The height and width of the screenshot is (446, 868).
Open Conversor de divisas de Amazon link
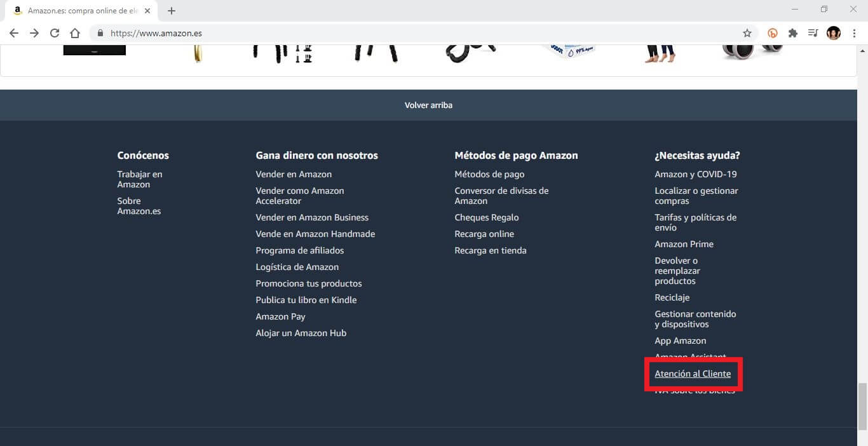501,196
